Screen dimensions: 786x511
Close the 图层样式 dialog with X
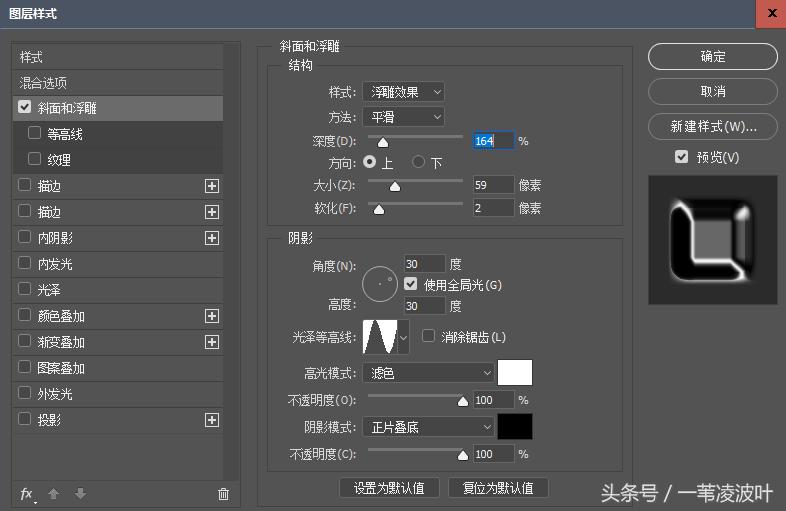coord(772,14)
